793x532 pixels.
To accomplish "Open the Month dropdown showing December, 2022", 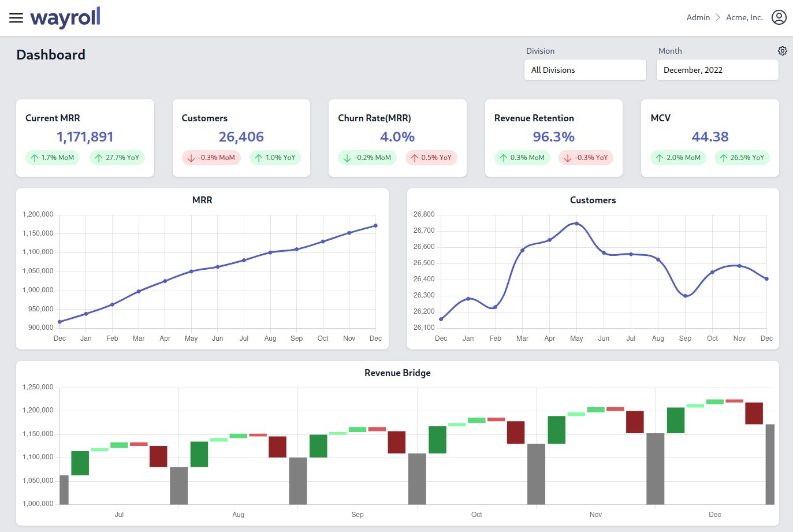I will coord(717,70).
